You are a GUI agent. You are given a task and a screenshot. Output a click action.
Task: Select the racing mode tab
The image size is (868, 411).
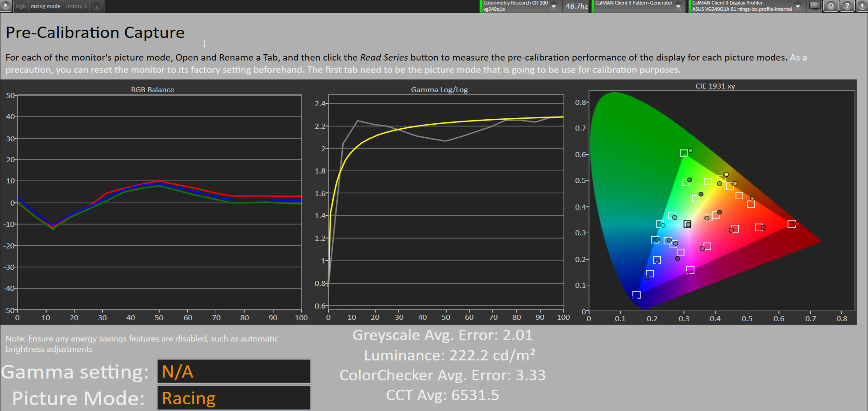45,6
